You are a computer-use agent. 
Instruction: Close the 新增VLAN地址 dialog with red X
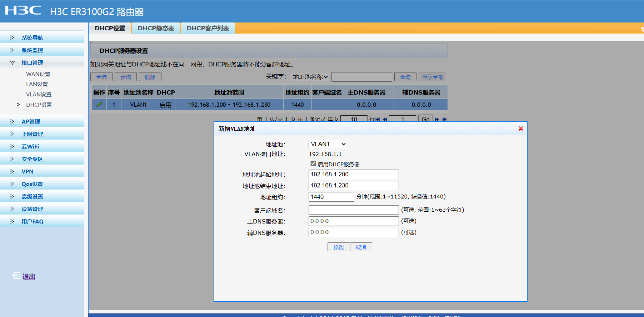pos(521,129)
